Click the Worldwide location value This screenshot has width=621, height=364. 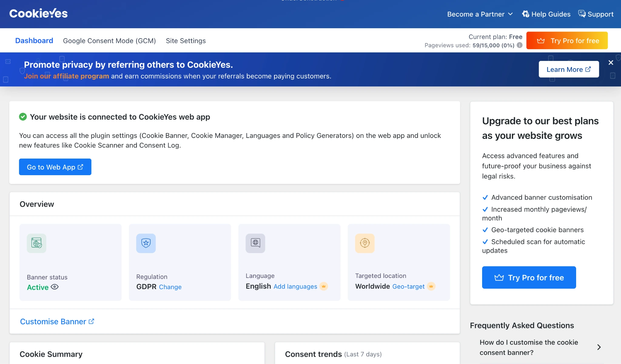point(373,286)
